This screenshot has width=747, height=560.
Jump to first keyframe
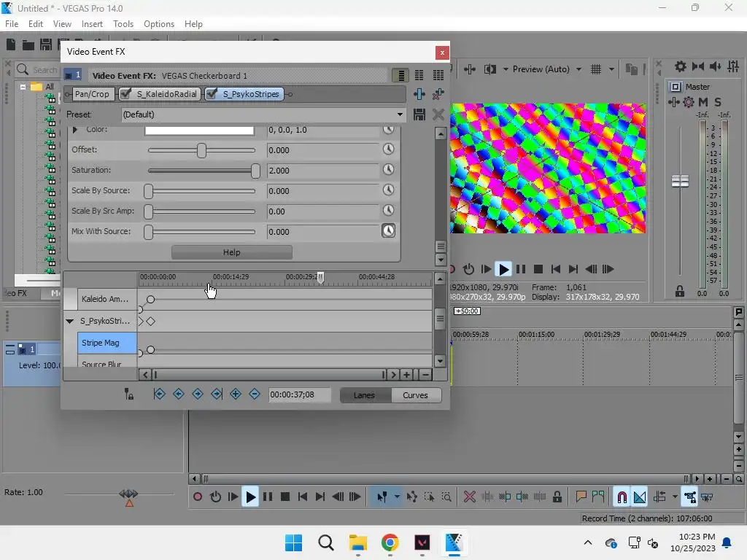pyautogui.click(x=160, y=394)
